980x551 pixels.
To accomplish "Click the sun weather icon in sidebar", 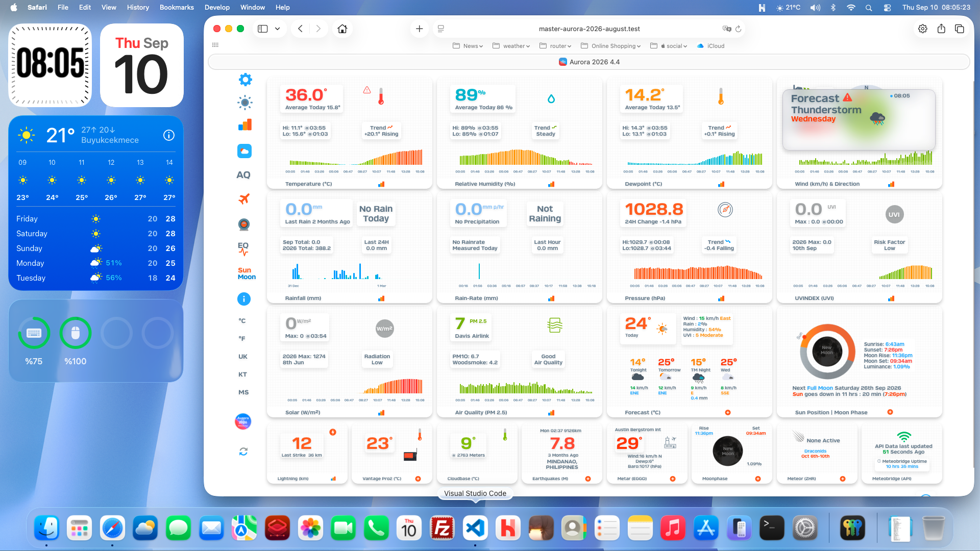I will click(x=245, y=103).
